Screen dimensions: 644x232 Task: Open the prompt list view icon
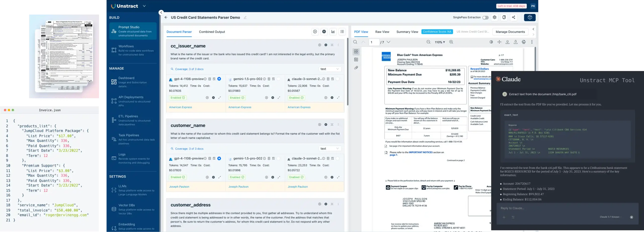click(342, 32)
